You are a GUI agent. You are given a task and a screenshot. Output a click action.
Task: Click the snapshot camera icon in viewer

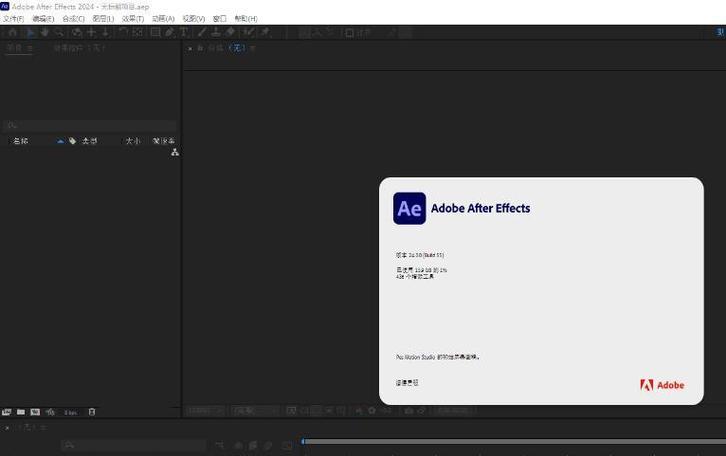point(408,411)
